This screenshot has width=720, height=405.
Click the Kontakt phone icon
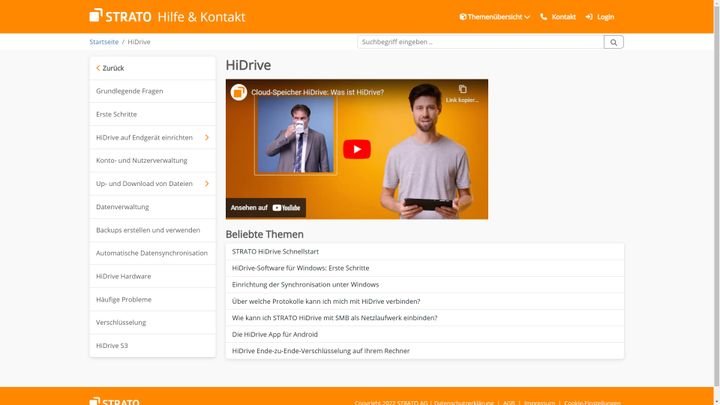(x=544, y=17)
